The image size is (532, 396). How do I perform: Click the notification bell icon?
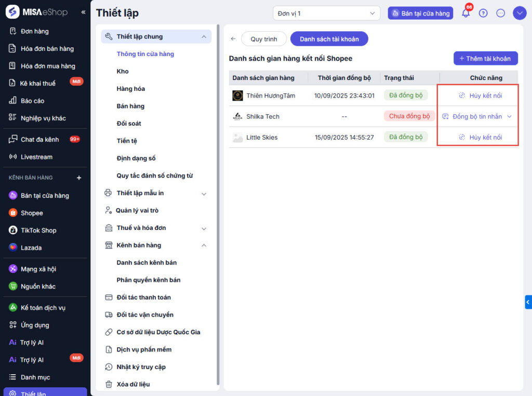click(x=465, y=13)
